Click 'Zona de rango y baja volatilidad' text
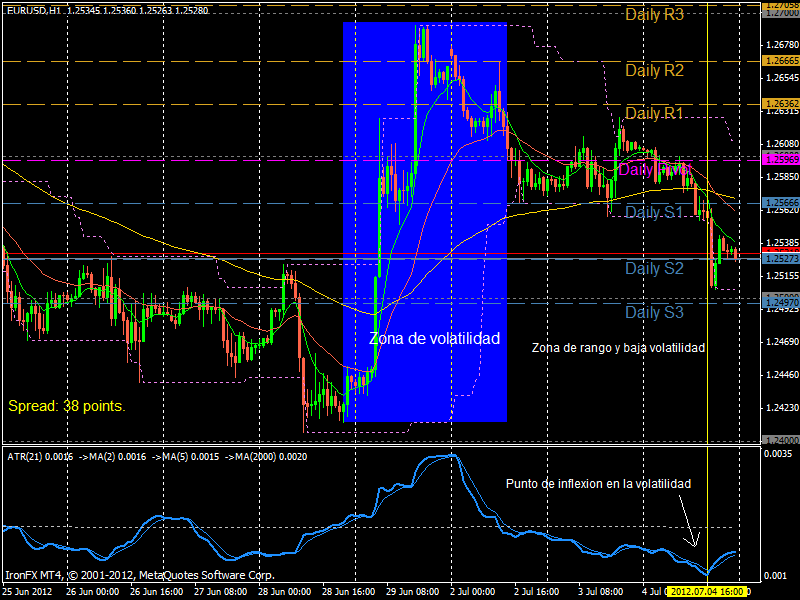Screen dimensions: 800x600 click(x=618, y=348)
